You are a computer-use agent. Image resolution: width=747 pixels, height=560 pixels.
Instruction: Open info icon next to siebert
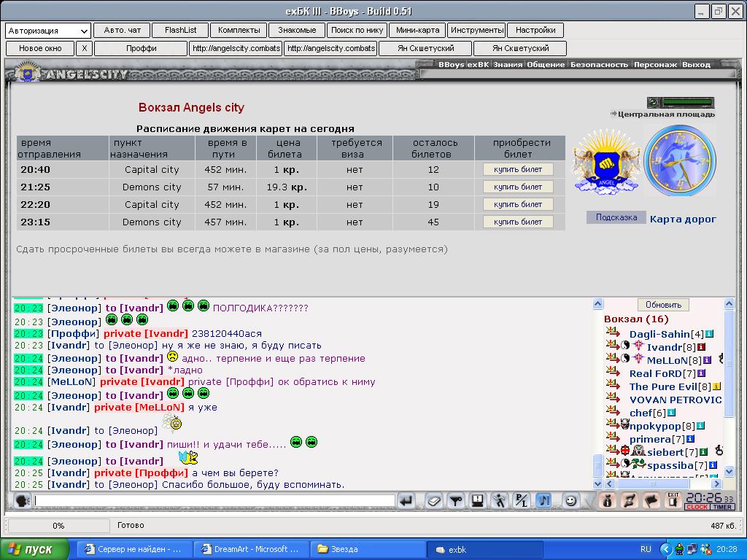click(x=704, y=452)
